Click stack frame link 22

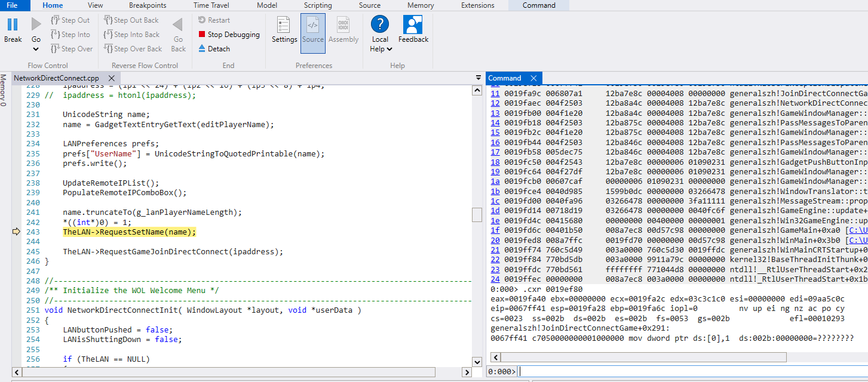(495, 260)
